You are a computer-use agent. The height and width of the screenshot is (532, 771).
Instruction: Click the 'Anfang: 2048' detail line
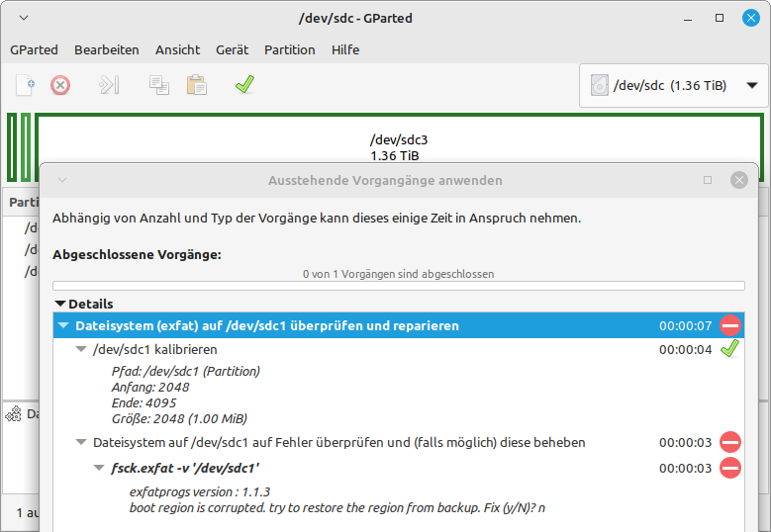pyautogui.click(x=150, y=387)
